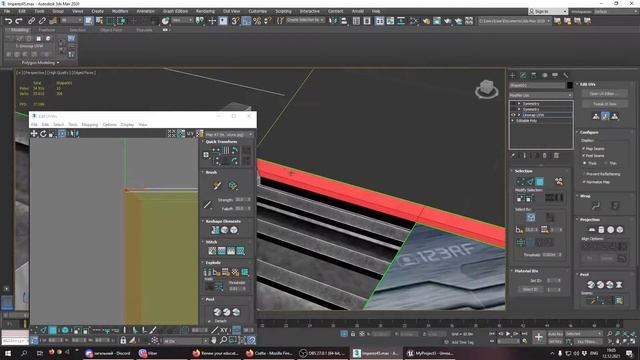Screen dimensions: 640x360
Task: Open the Modifiers menu
Action: 120,11
